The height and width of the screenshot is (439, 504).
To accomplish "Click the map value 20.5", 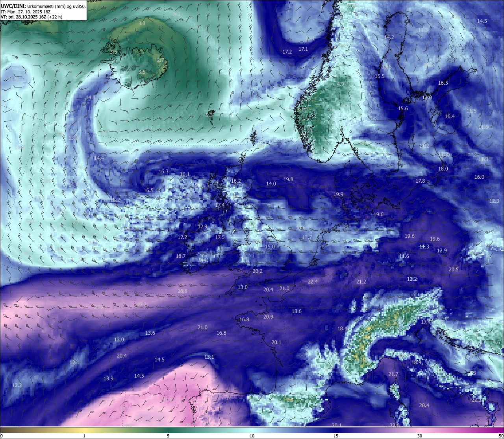I will click(454, 270).
